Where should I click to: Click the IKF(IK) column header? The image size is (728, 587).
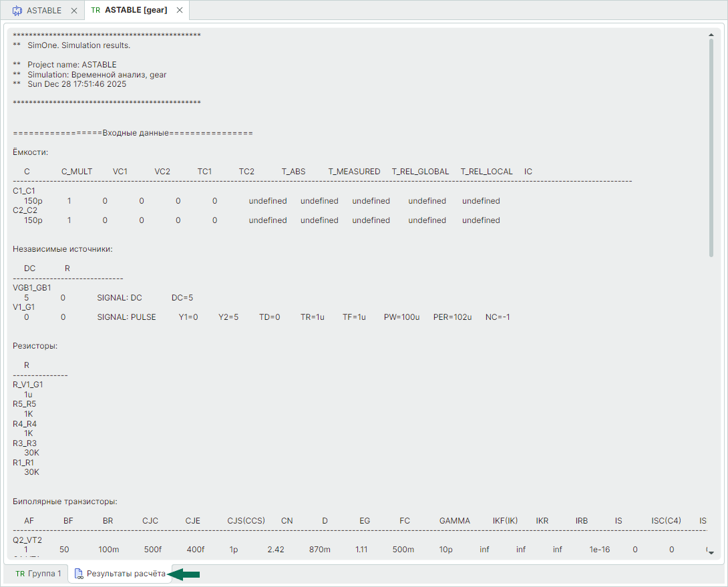tap(505, 521)
